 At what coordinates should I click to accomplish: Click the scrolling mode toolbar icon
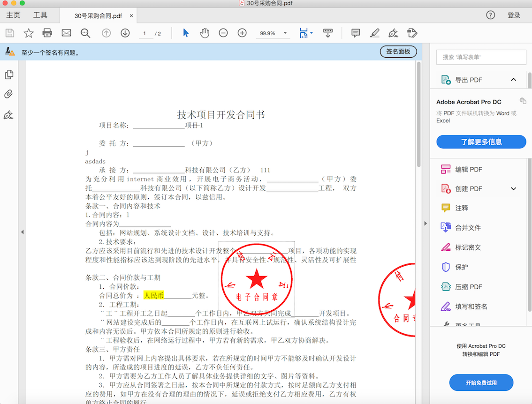point(328,33)
